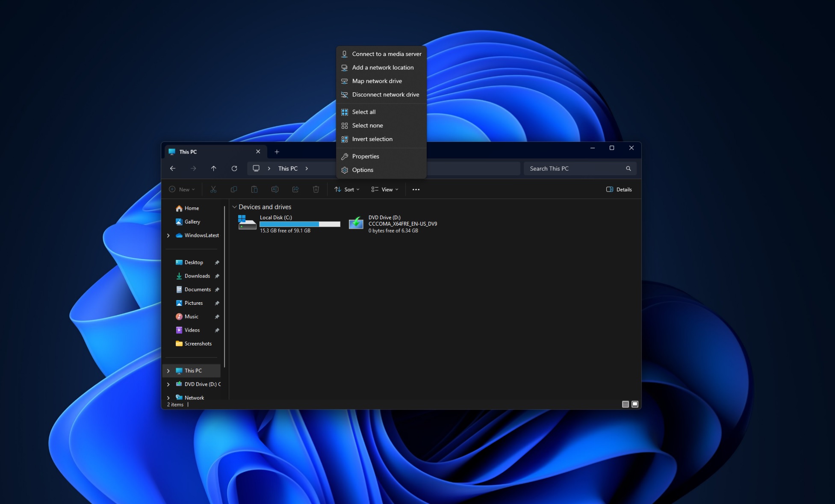Click the Share icon in the toolbar

click(295, 189)
